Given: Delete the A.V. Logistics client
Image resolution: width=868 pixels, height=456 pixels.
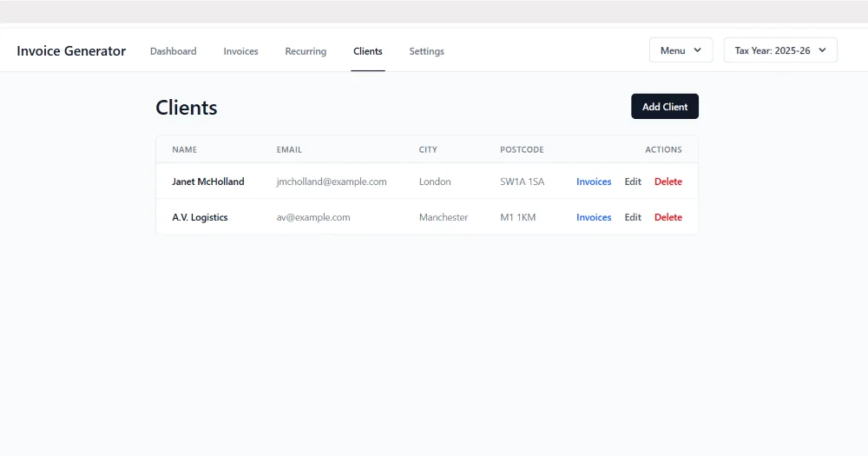Looking at the screenshot, I should (x=668, y=217).
